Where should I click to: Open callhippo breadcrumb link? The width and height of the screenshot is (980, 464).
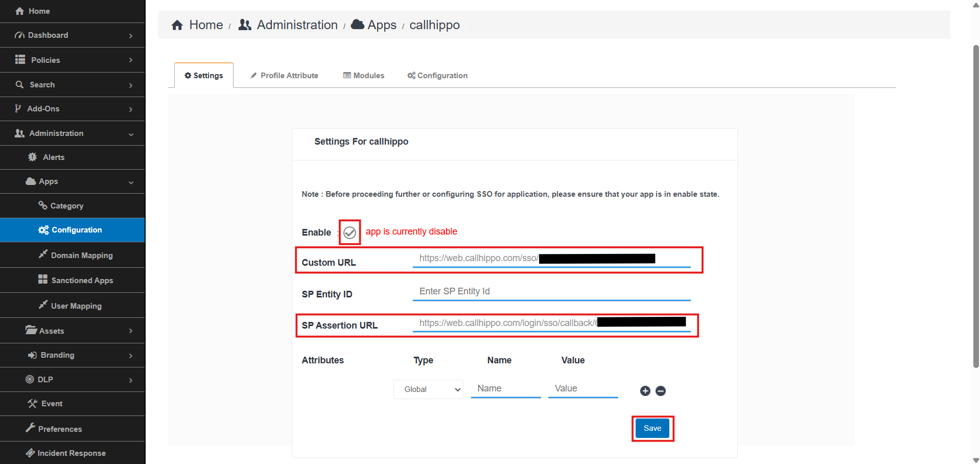pyautogui.click(x=434, y=25)
